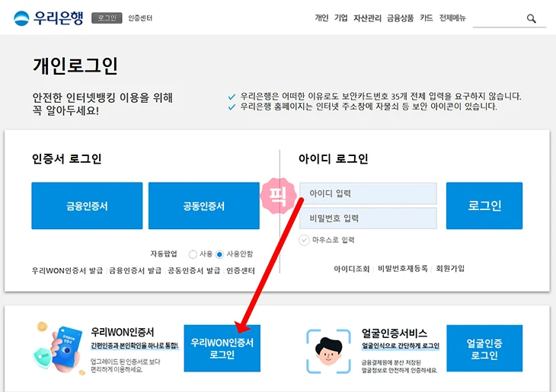
Task: Select 자동팝업 사용안함 radio button
Action: click(x=219, y=254)
